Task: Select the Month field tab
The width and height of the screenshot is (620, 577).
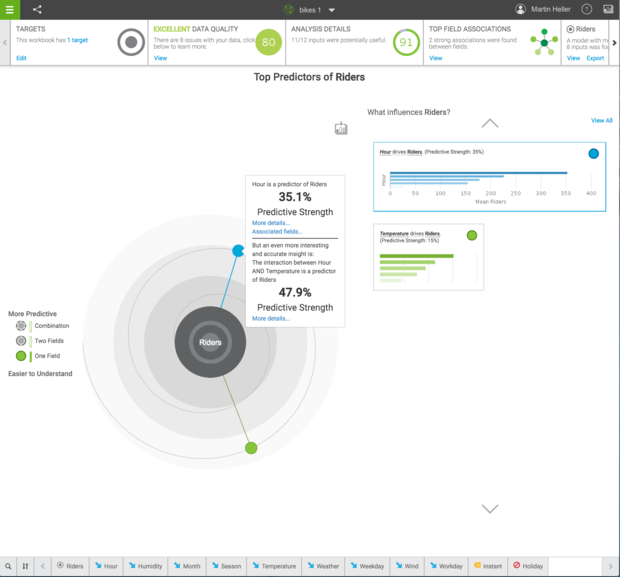Action: coord(187,566)
